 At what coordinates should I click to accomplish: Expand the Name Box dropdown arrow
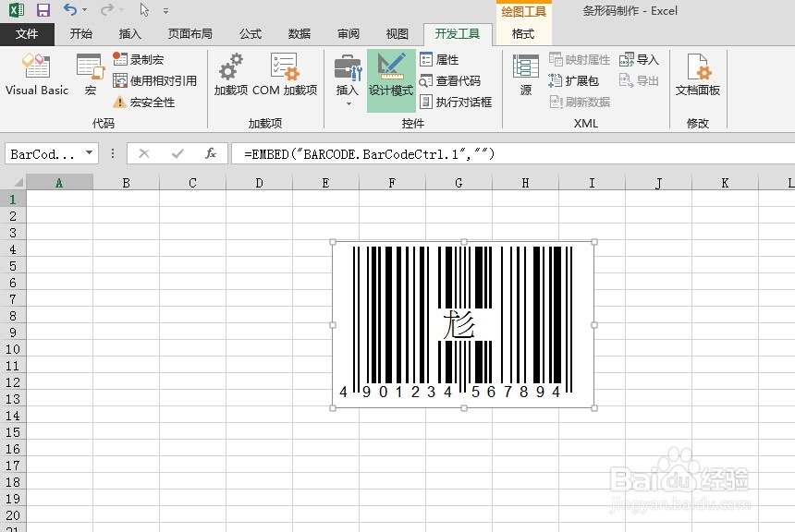90,152
